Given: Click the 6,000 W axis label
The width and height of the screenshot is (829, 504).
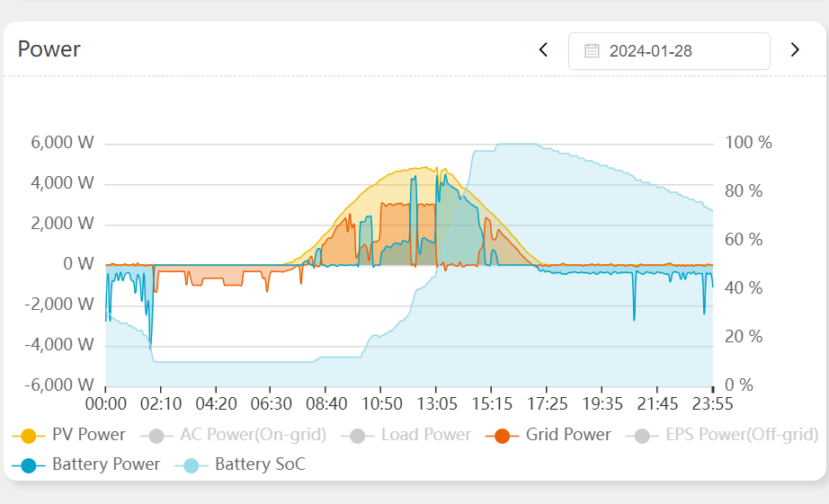Looking at the screenshot, I should click(x=62, y=143).
